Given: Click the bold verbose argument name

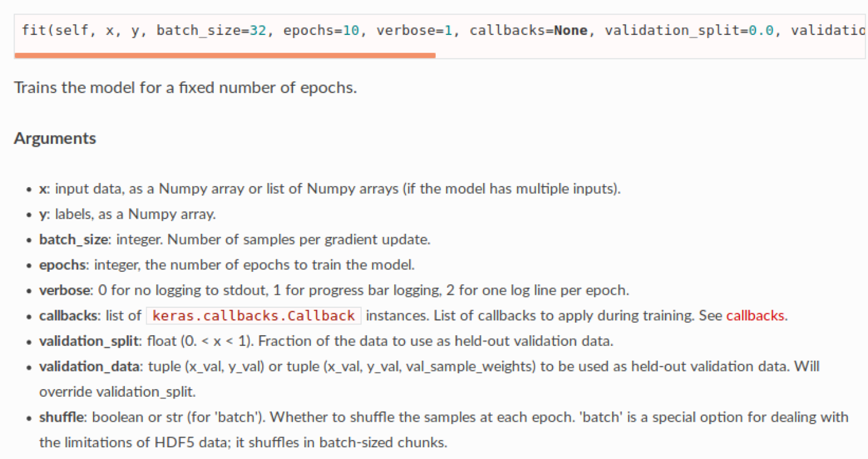Looking at the screenshot, I should 65,290.
